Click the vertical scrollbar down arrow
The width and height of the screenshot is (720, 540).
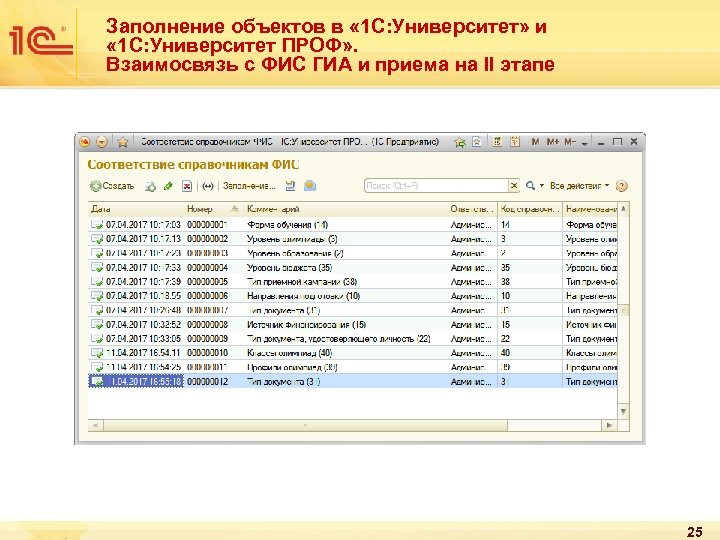(x=623, y=411)
